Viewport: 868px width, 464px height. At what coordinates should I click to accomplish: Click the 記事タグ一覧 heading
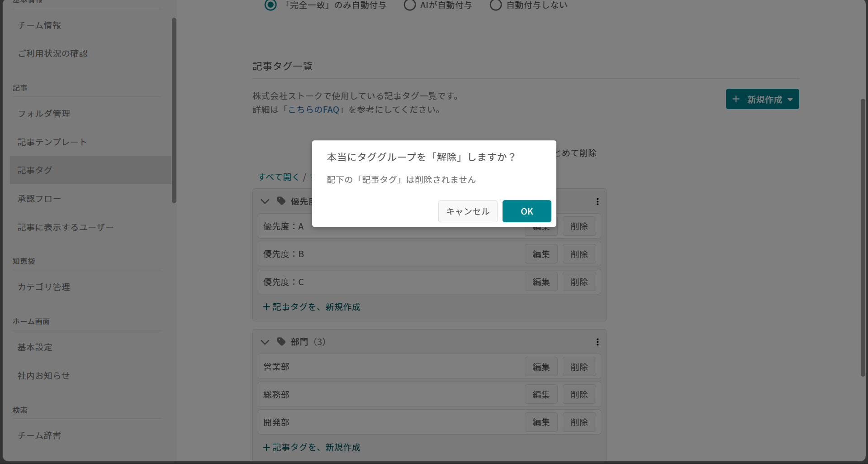(283, 66)
